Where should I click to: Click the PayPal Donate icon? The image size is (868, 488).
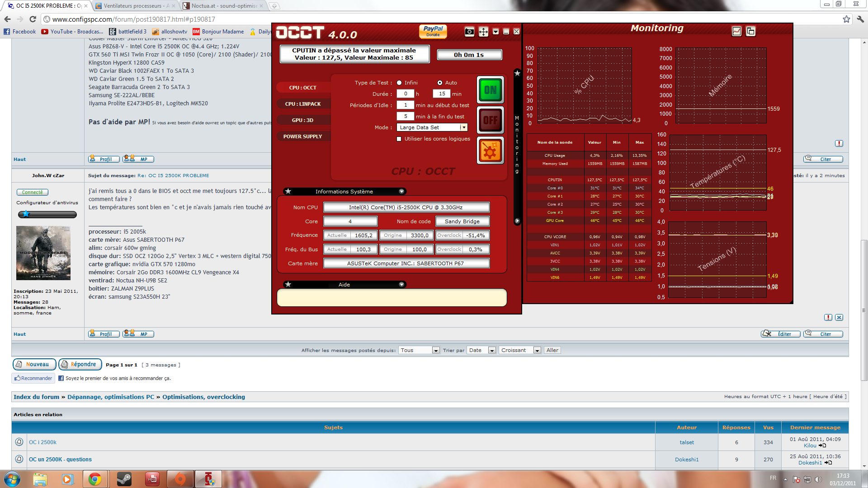pos(433,31)
